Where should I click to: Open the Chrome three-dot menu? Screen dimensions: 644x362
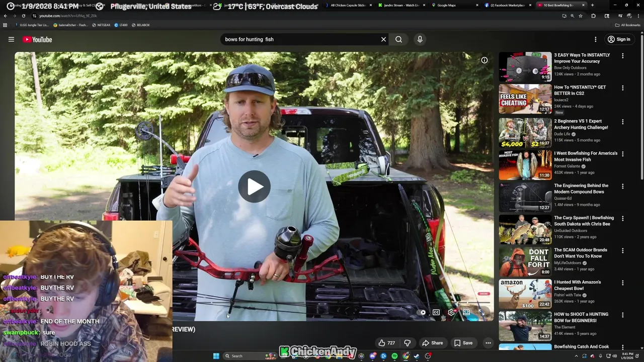tap(638, 16)
